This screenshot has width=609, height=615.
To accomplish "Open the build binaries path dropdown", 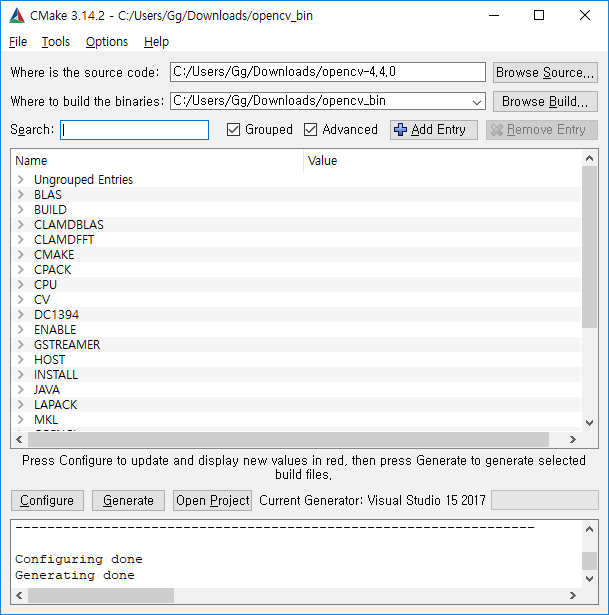I will [x=476, y=102].
